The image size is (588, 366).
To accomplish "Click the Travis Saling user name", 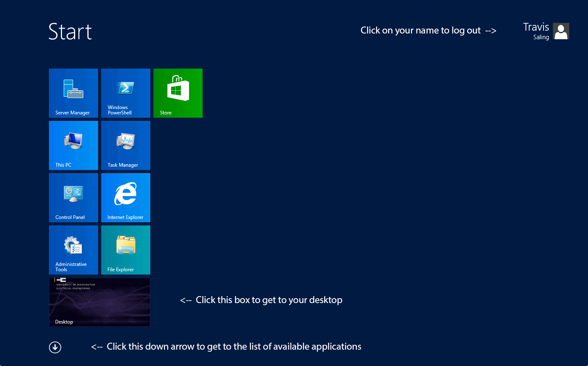I will click(x=536, y=31).
